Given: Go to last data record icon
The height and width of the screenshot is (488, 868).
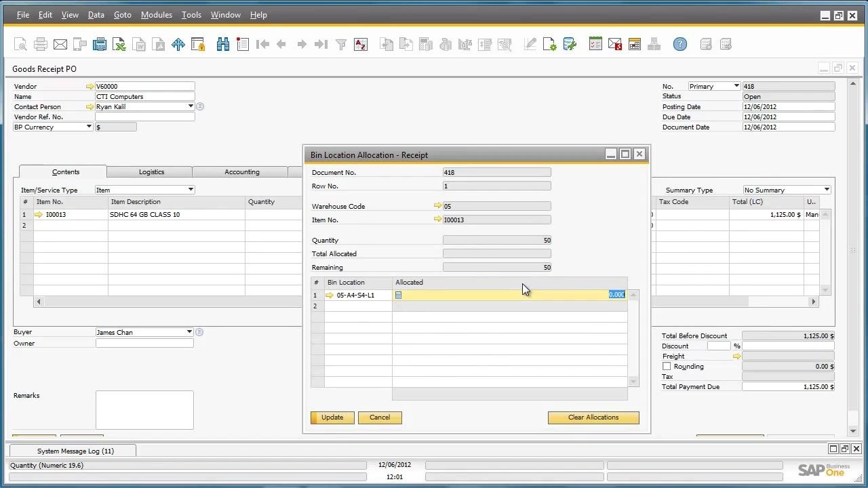Looking at the screenshot, I should pos(321,45).
